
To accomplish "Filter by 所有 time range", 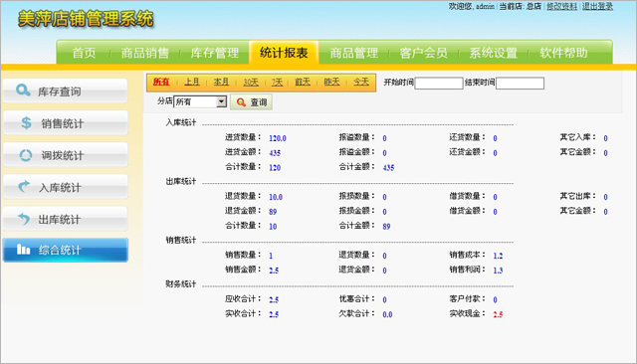I will point(161,82).
